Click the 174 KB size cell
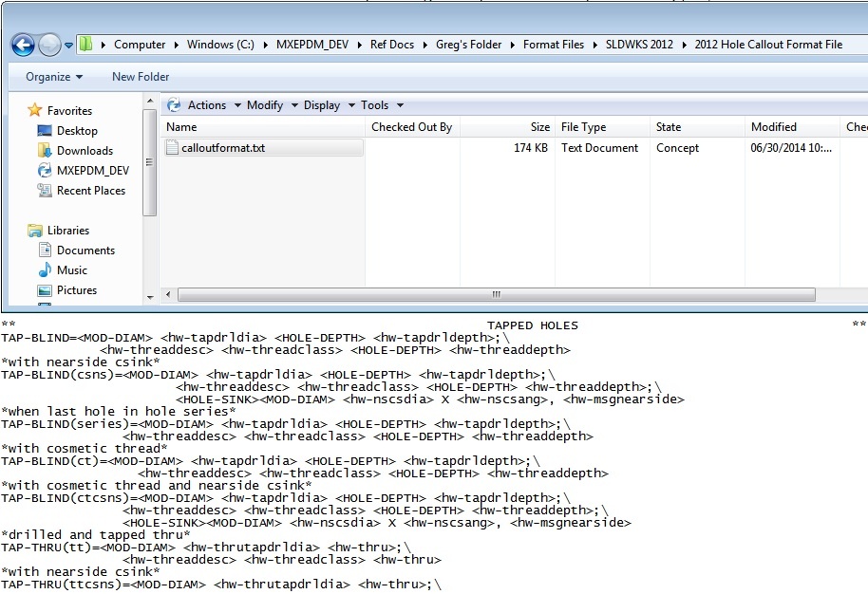Image resolution: width=868 pixels, height=594 pixels. click(530, 148)
